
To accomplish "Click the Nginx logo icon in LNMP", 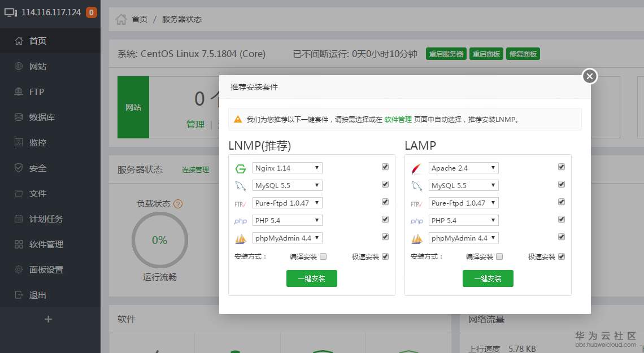I will [240, 168].
